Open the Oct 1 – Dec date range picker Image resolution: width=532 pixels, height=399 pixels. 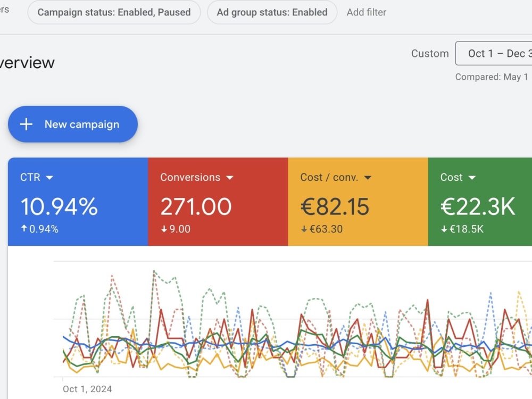click(x=494, y=53)
